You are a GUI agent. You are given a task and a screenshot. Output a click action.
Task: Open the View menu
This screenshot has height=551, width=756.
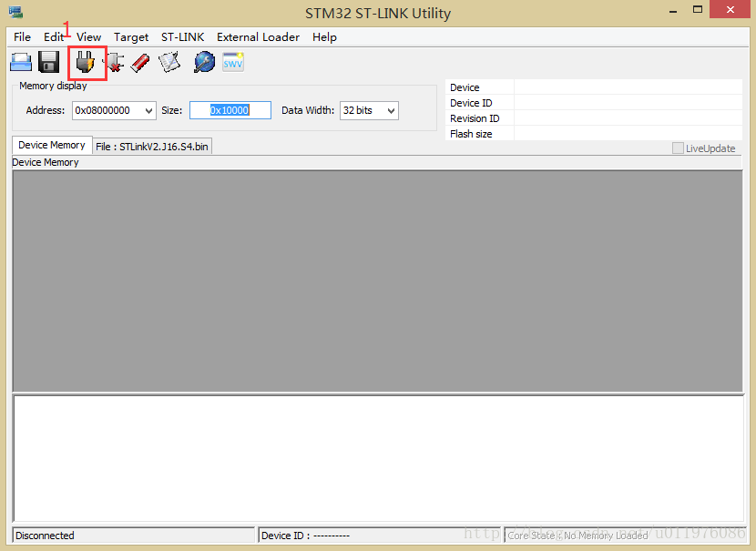(x=88, y=37)
